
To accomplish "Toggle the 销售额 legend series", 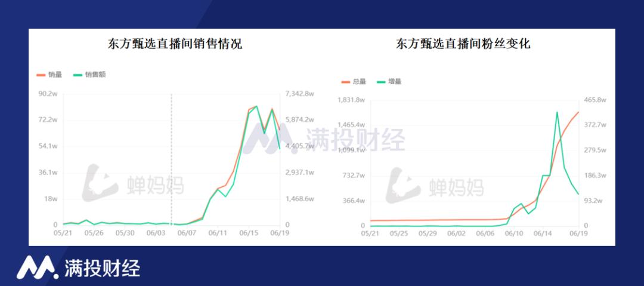I will tap(89, 75).
